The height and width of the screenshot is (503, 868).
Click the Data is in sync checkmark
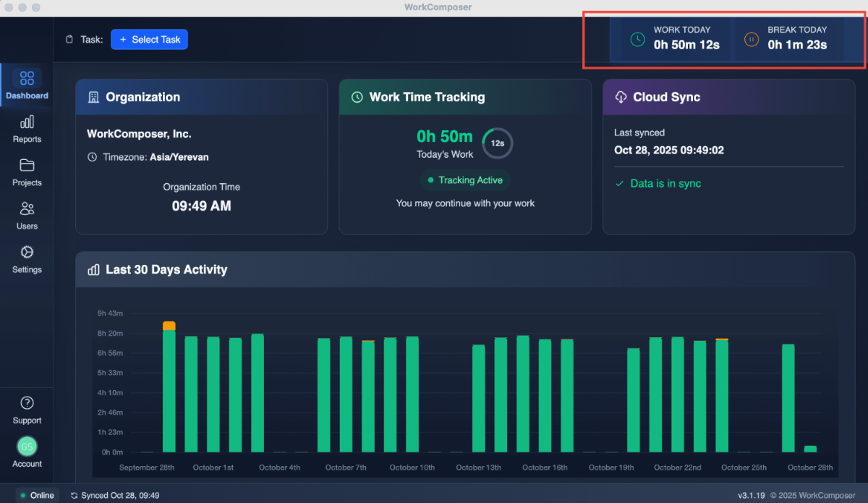[x=618, y=183]
